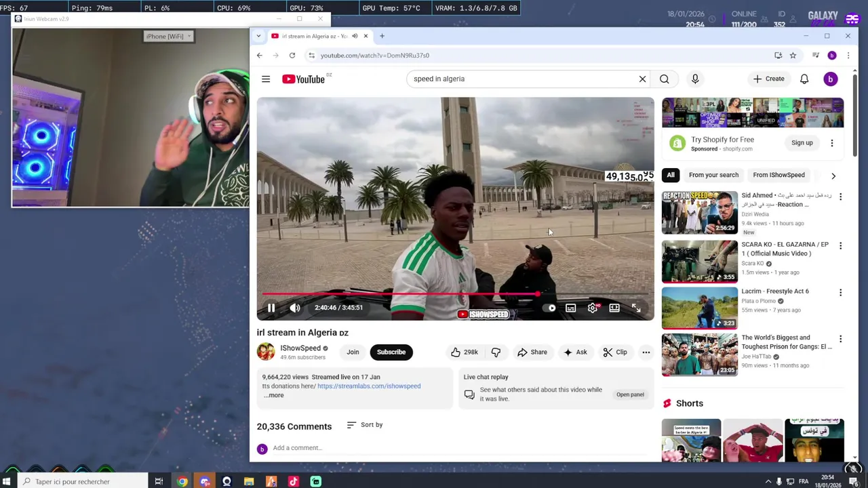Click Sign up on Shopify ad
Screen dimensions: 868x488
[x=802, y=143]
